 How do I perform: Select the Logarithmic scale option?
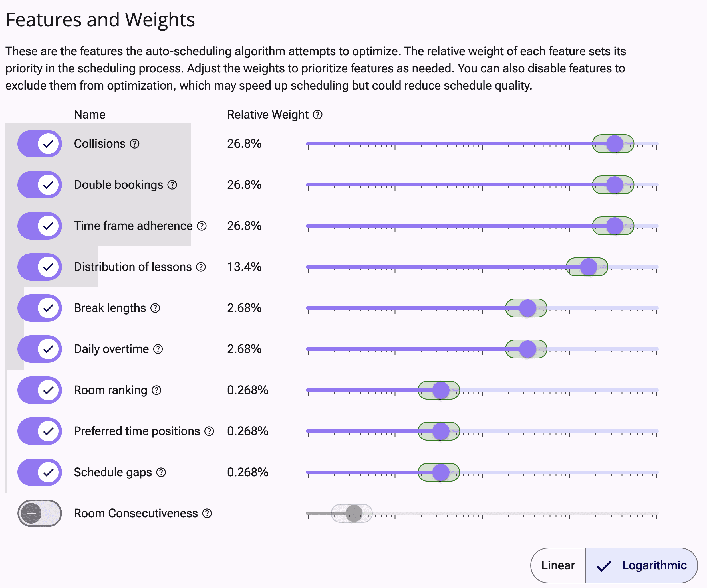tap(641, 565)
